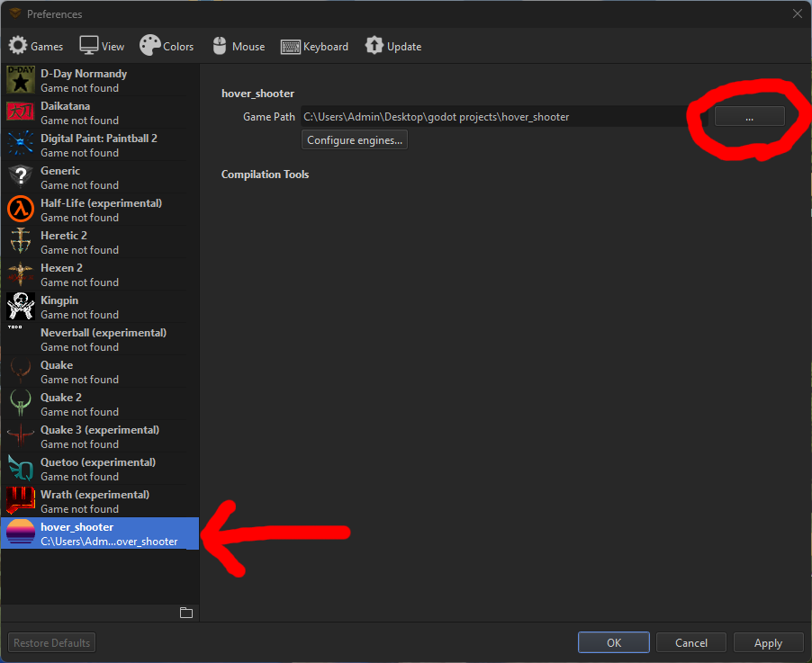Image resolution: width=812 pixels, height=663 pixels.
Task: Click the Restore Defaults button
Action: 51,642
